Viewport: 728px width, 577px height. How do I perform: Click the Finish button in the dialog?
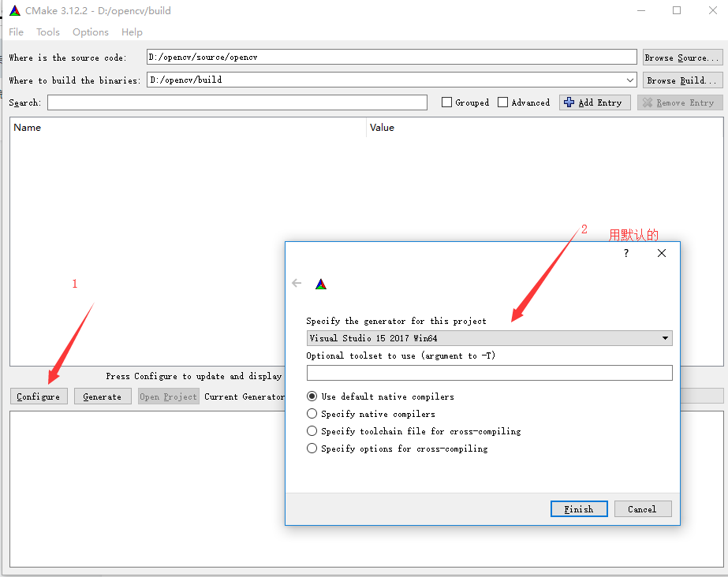point(579,508)
